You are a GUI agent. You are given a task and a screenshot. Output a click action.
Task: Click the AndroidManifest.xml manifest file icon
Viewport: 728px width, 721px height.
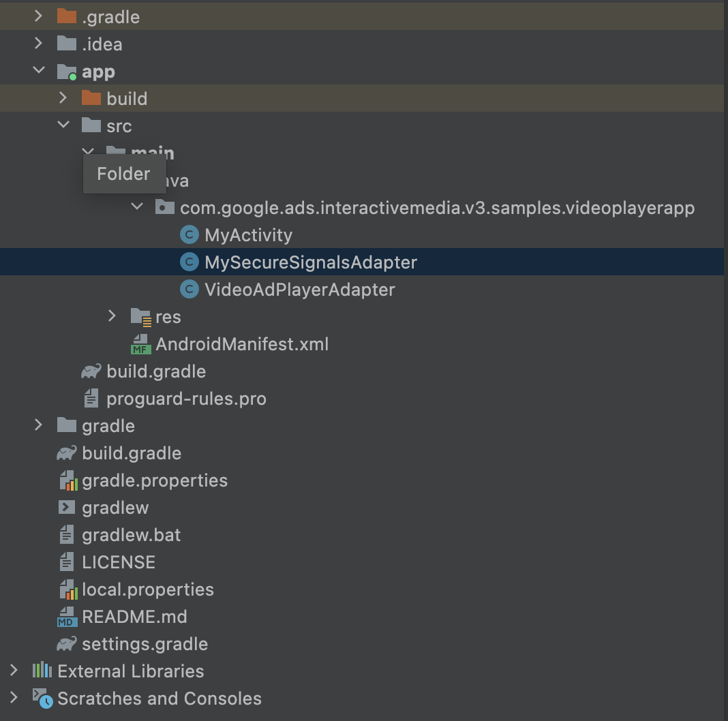140,344
